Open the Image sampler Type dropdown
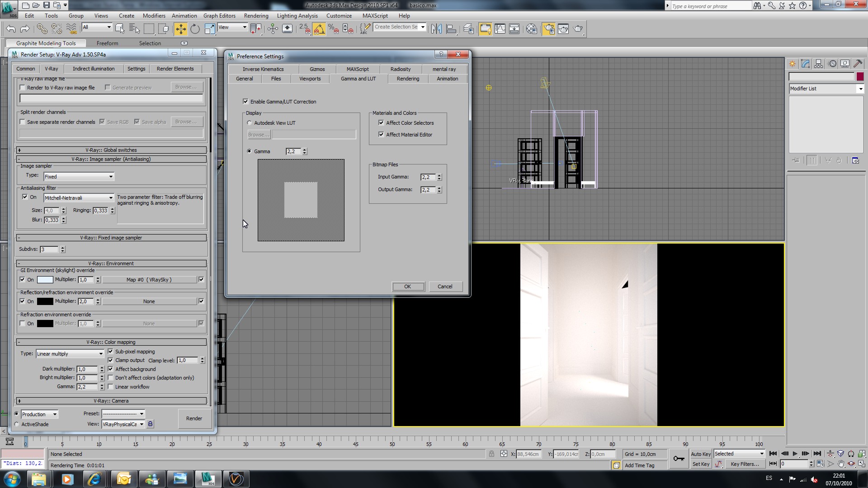Viewport: 868px width, 488px height. (79, 177)
